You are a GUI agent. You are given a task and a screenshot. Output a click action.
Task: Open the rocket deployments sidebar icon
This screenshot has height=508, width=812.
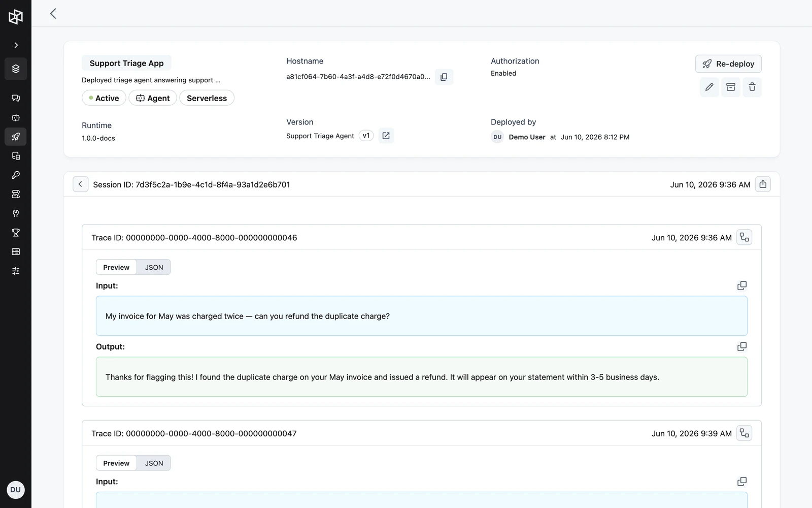[16, 137]
